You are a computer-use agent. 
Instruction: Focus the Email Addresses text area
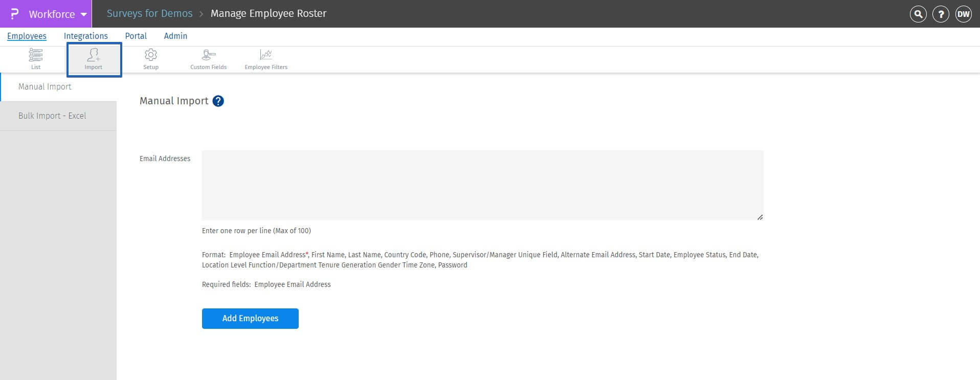pos(482,185)
